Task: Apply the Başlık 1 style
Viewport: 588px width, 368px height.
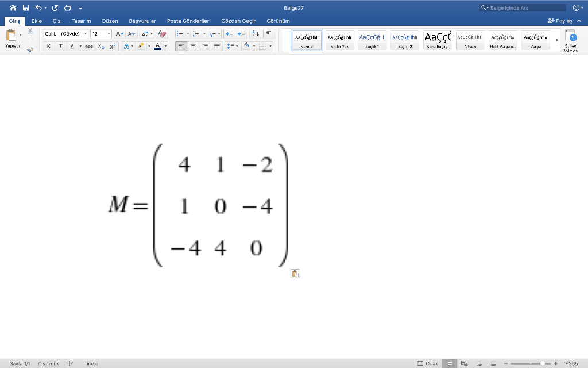Action: (372, 39)
